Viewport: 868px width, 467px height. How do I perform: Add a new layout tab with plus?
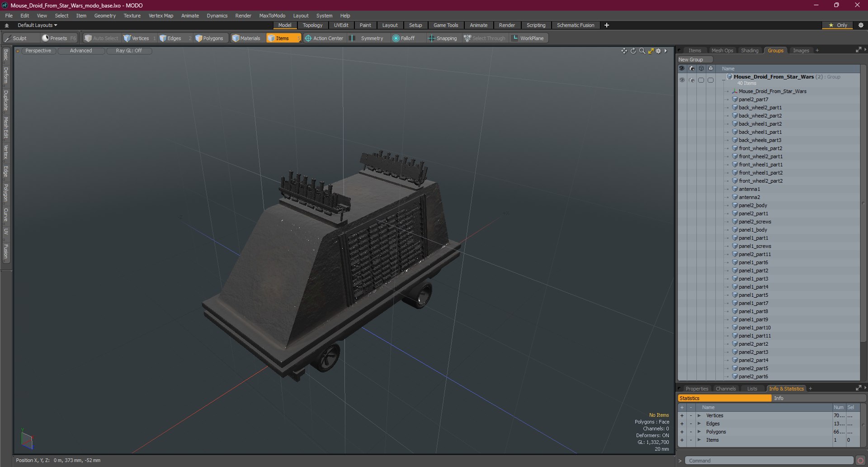(607, 25)
